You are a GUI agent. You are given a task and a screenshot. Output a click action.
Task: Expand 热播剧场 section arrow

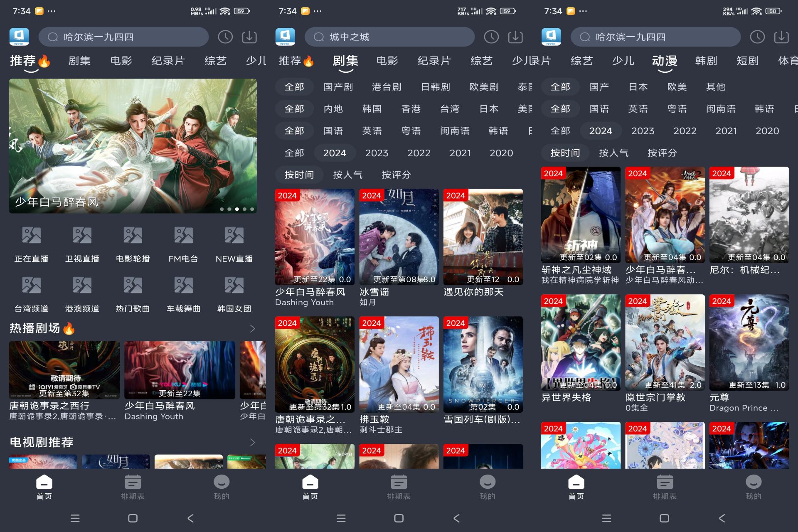252,329
